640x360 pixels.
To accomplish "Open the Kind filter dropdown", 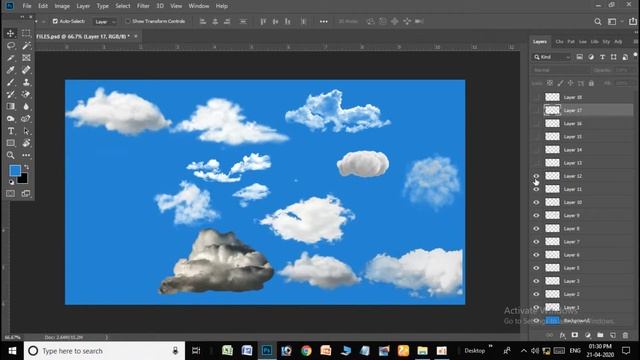I will (552, 57).
